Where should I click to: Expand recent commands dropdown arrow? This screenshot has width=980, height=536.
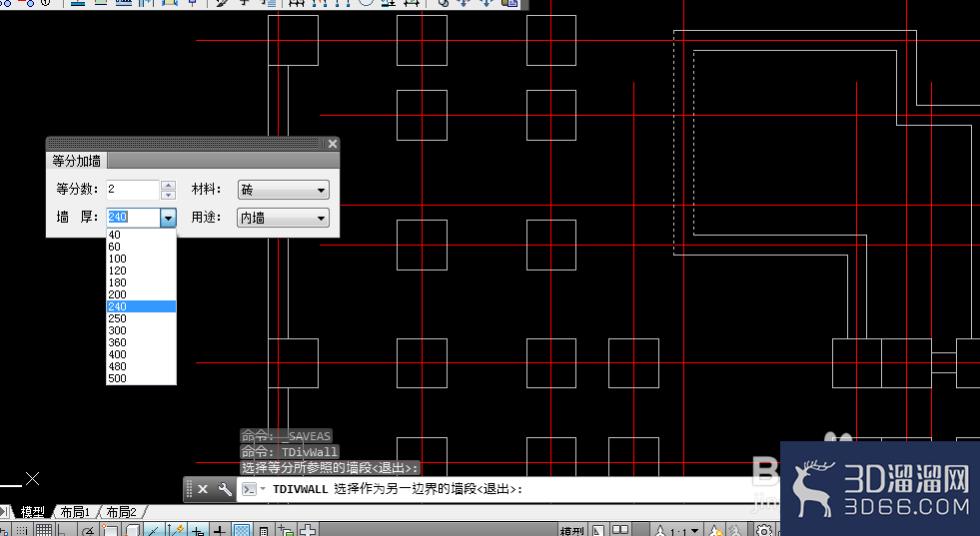click(x=263, y=489)
